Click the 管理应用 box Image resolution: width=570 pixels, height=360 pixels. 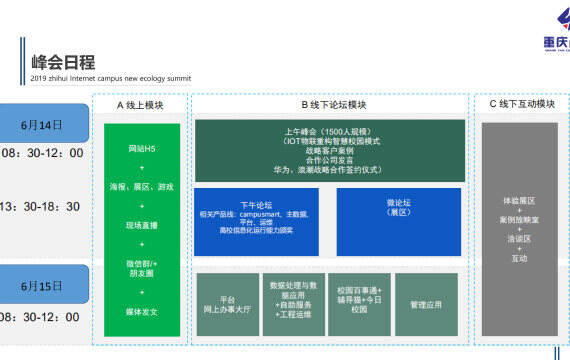tap(426, 304)
